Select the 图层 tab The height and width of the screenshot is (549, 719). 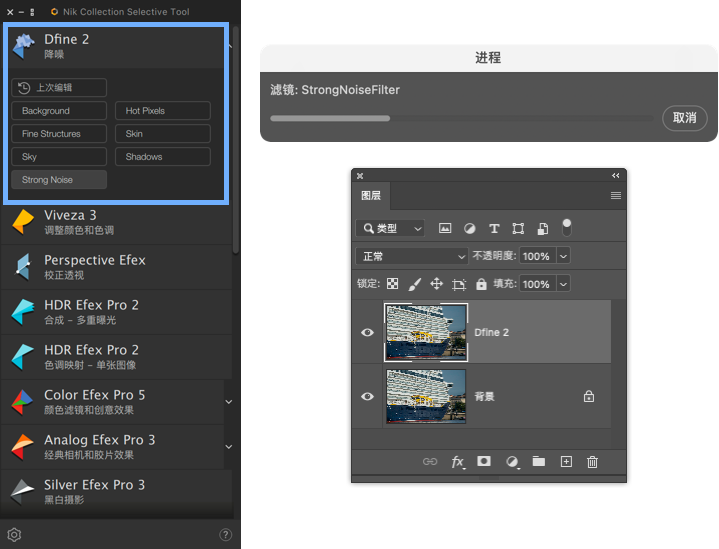[x=371, y=196]
